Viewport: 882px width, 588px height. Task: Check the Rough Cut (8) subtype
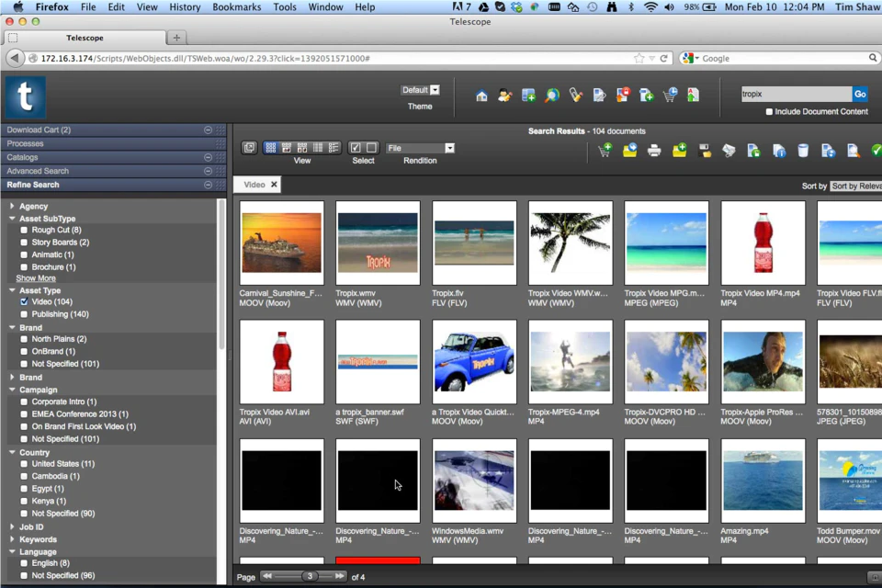(x=24, y=230)
